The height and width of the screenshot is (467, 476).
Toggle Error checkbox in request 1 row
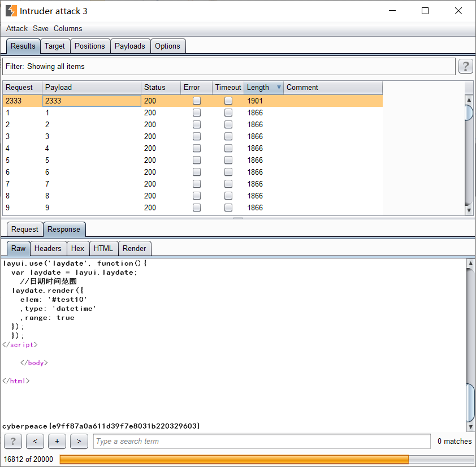(x=197, y=113)
